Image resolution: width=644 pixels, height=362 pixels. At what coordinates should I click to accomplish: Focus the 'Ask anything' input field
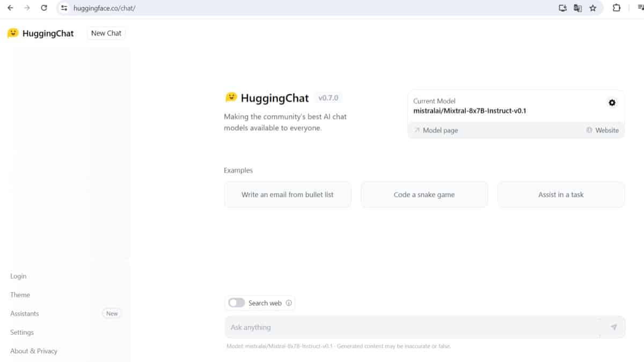coord(413,327)
